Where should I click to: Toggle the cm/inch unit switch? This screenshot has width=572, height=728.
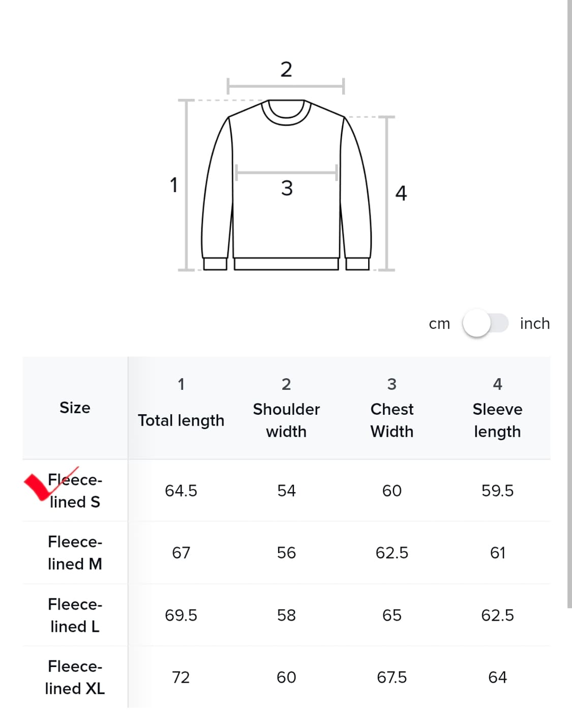pyautogui.click(x=485, y=323)
